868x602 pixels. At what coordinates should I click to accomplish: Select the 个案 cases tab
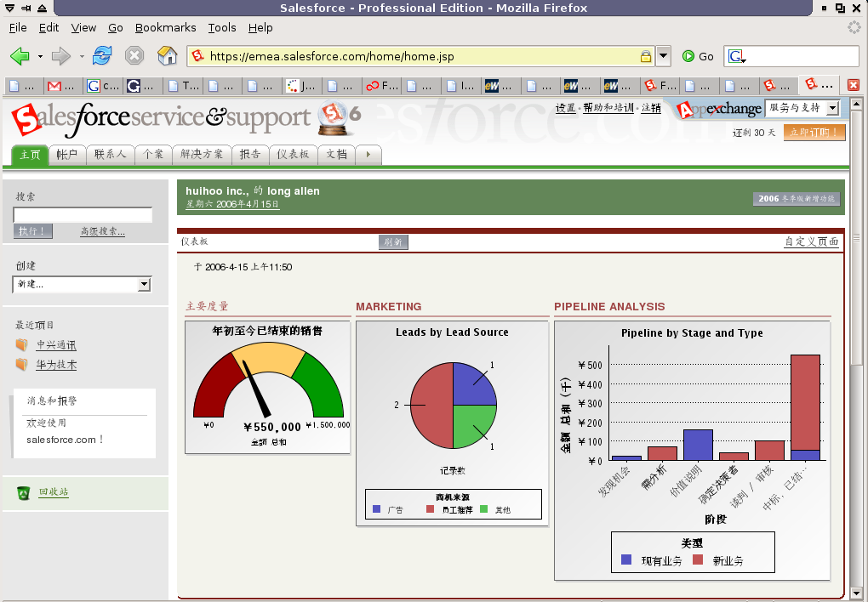(153, 155)
